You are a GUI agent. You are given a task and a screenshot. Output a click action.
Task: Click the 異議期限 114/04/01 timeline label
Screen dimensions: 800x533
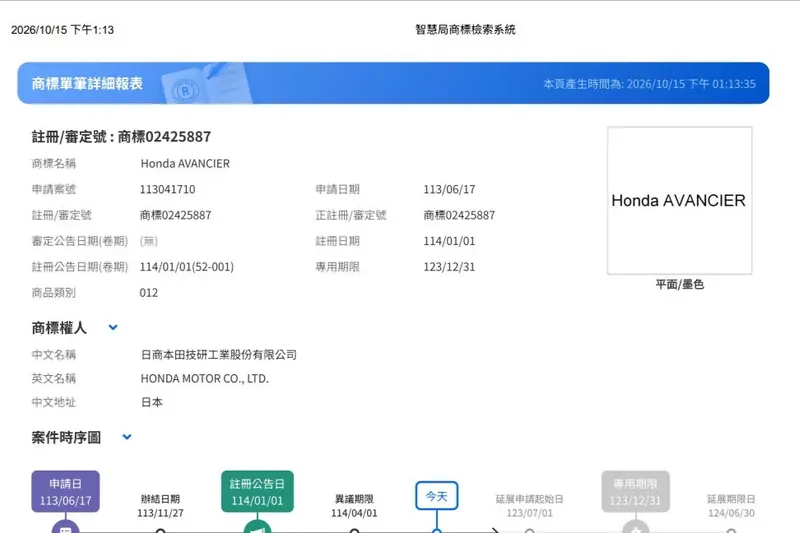point(354,506)
